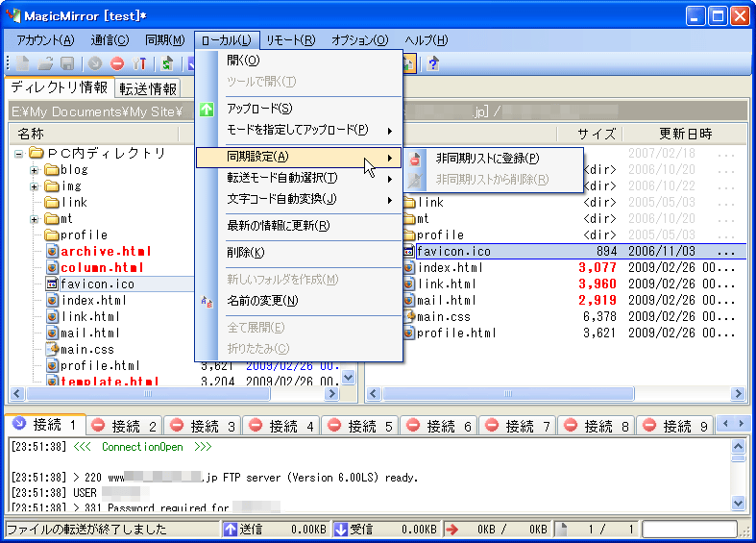Screen dimensions: 756x543
Task: Click the rename AB menu icon
Action: 207,302
